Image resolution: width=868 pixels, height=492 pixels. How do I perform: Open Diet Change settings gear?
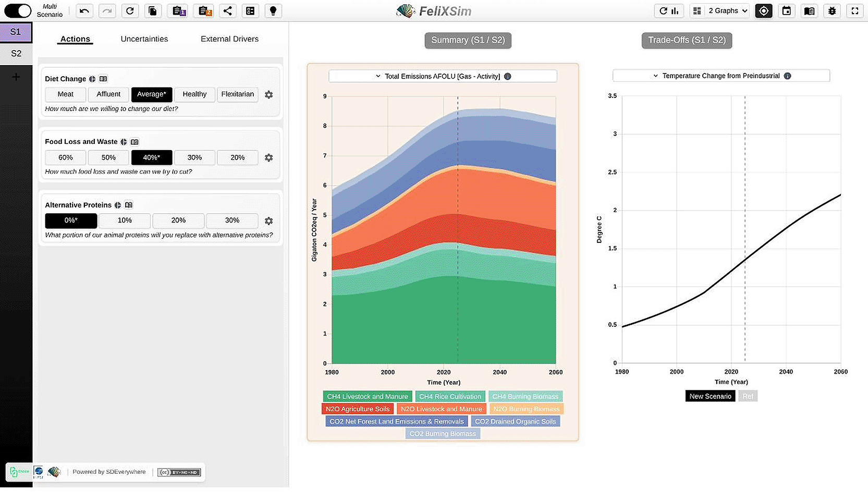(269, 95)
